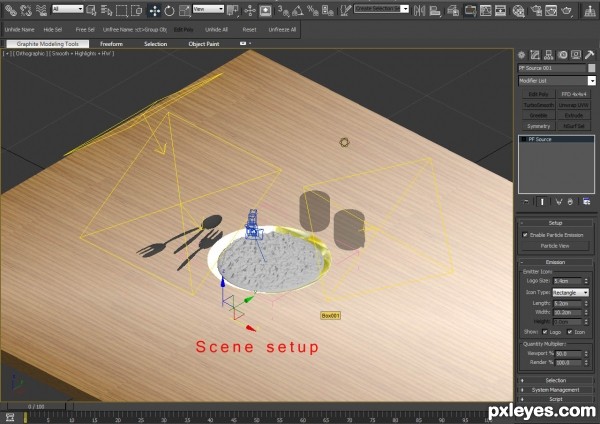600x424 pixels.
Task: Open the Layer Manager icon
Action: [x=453, y=10]
